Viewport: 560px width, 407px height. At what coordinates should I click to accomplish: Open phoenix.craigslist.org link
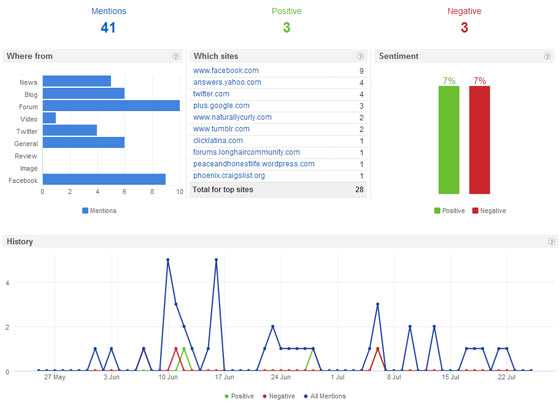(x=229, y=176)
